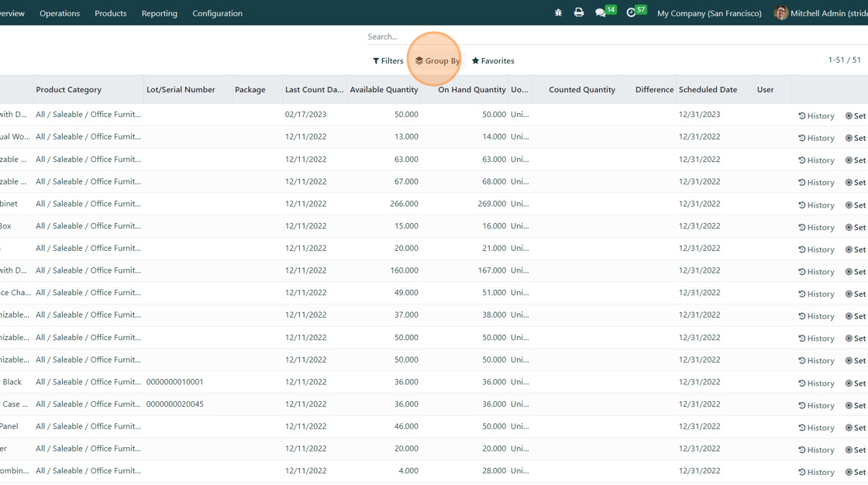This screenshot has width=868, height=485.
Task: Open the Operations menu
Action: pos(60,13)
